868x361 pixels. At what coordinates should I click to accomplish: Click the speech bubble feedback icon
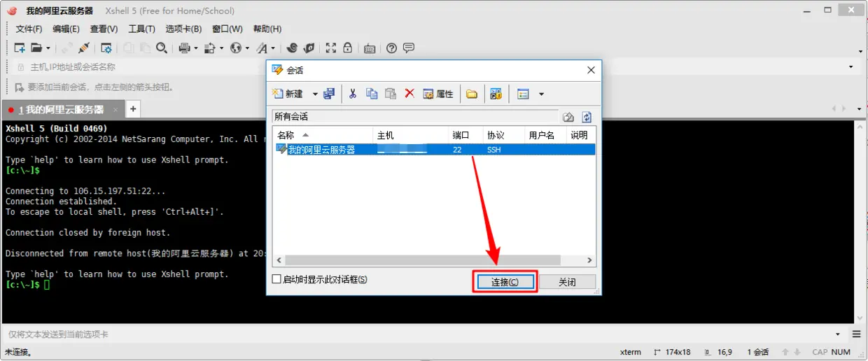coord(409,48)
